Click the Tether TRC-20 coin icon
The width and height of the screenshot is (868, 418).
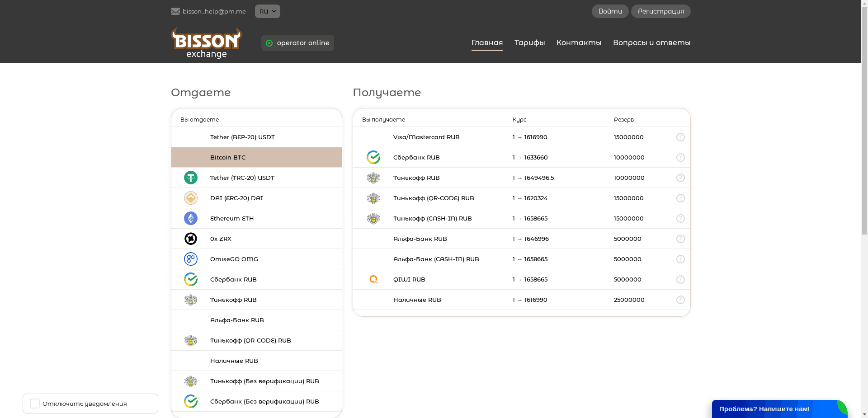tap(191, 178)
